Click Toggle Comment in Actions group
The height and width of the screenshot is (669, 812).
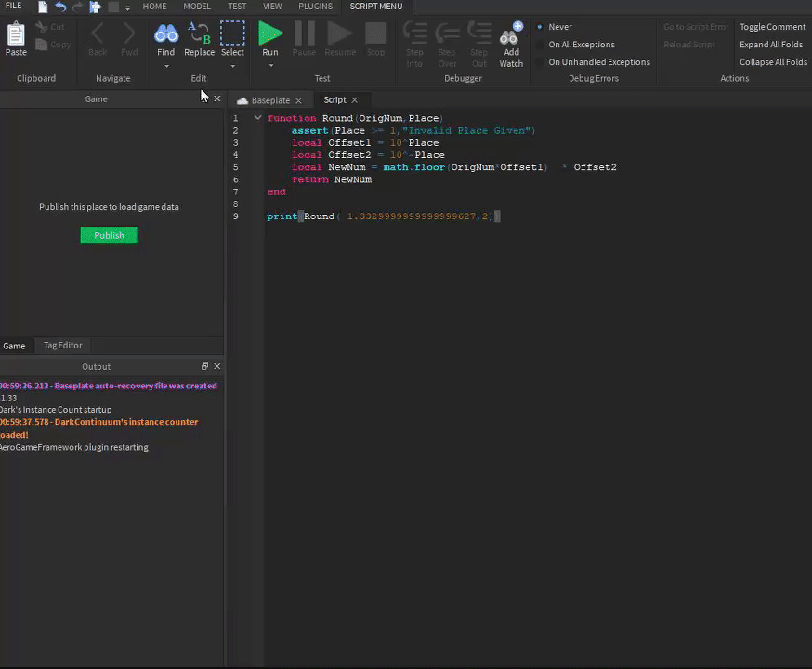click(772, 27)
